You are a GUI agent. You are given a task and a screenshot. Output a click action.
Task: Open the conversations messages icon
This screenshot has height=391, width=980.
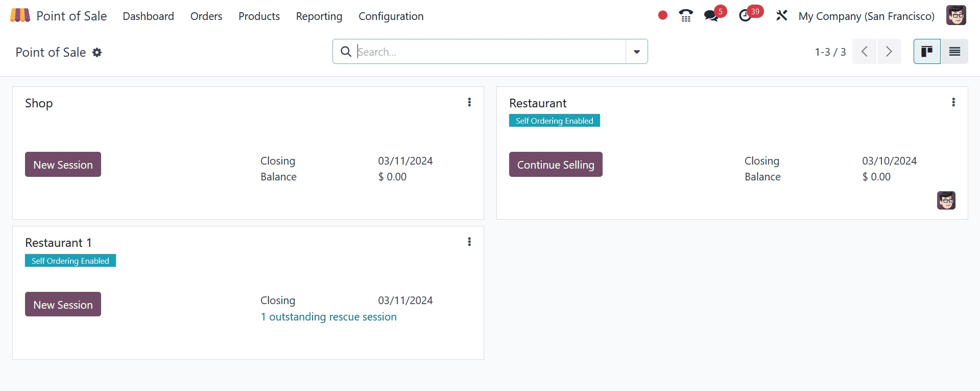pyautogui.click(x=711, y=16)
